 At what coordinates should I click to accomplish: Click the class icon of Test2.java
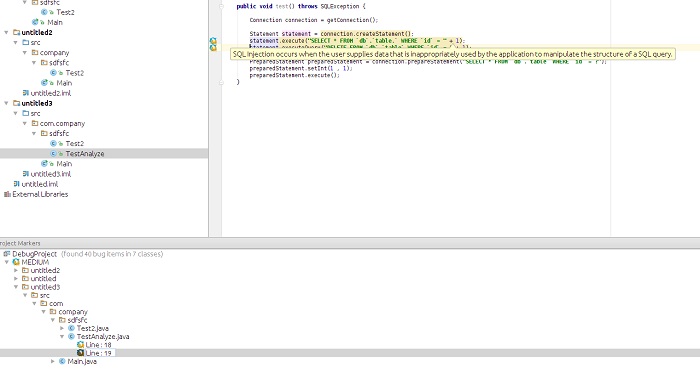point(71,328)
